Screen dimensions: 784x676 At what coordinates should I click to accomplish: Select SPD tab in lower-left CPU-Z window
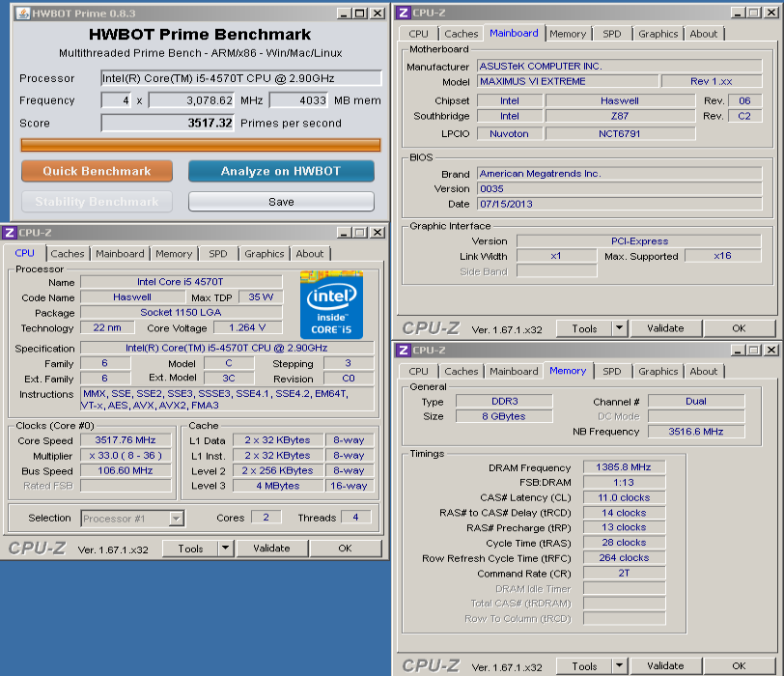[218, 254]
